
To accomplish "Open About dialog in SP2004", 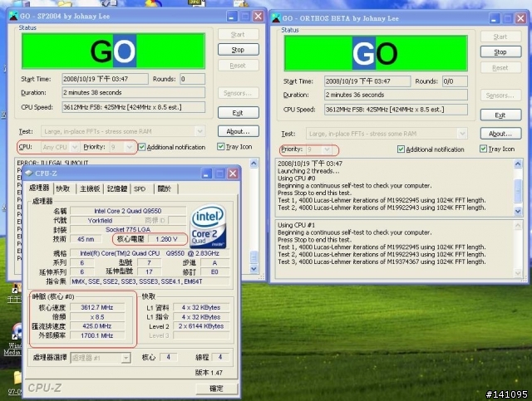I will [x=239, y=131].
